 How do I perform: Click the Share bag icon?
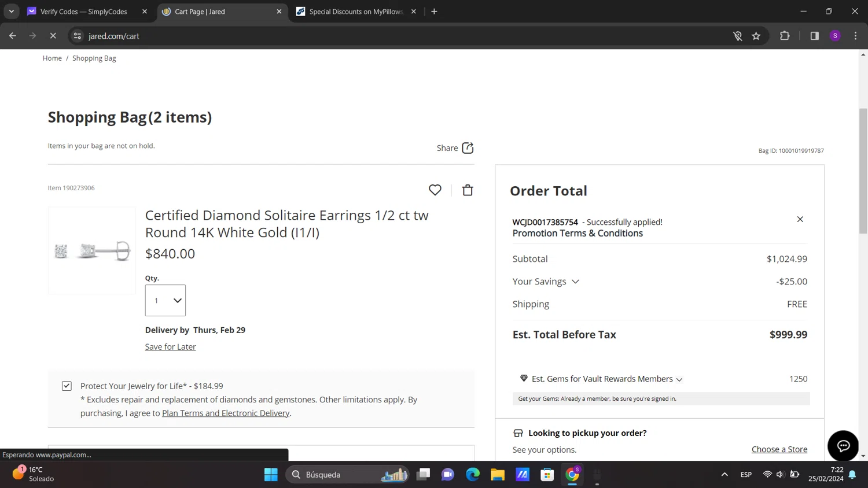[x=468, y=148]
